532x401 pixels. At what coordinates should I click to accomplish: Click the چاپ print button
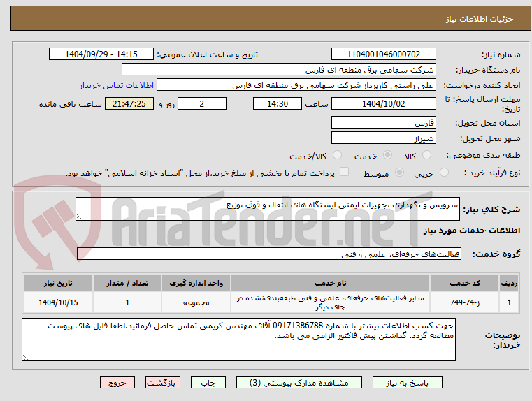click(x=208, y=382)
